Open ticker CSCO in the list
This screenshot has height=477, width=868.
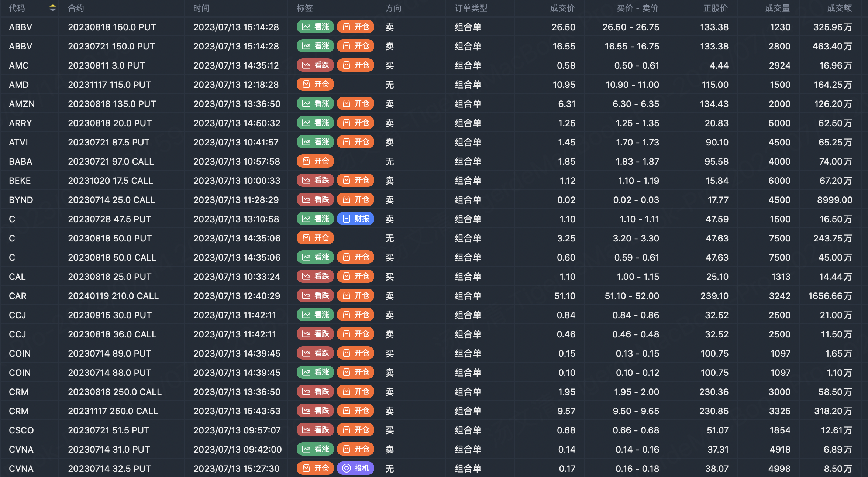pos(21,430)
